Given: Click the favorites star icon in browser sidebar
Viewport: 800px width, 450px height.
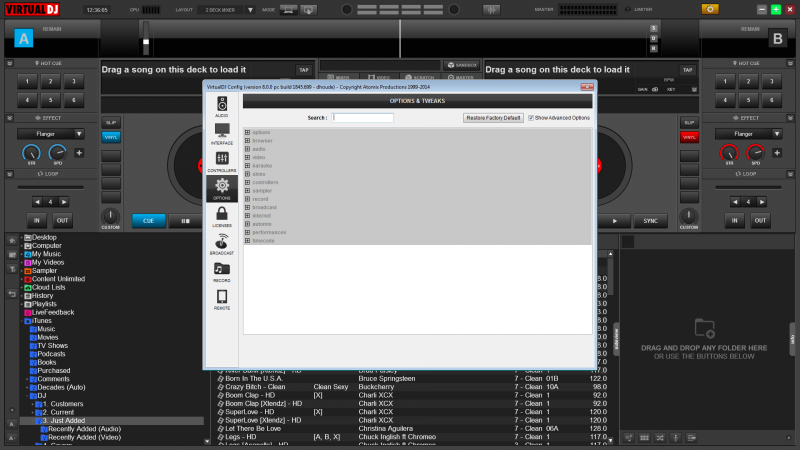Looking at the screenshot, I should [12, 240].
